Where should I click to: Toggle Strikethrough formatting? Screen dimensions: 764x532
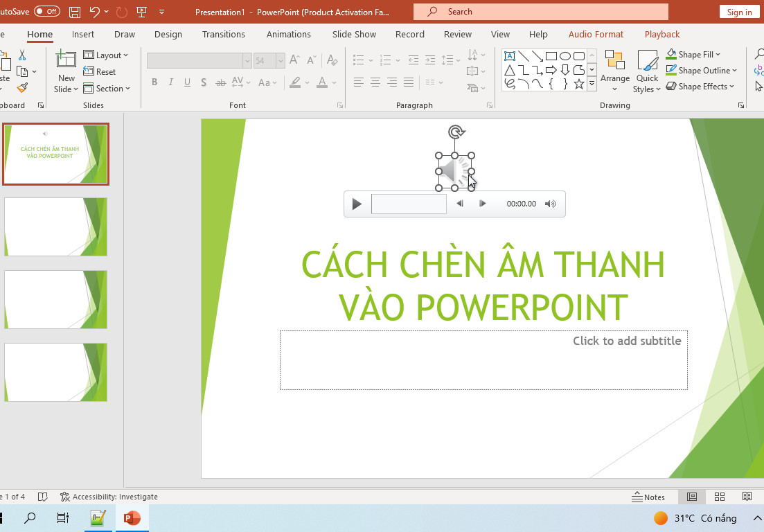pyautogui.click(x=221, y=82)
